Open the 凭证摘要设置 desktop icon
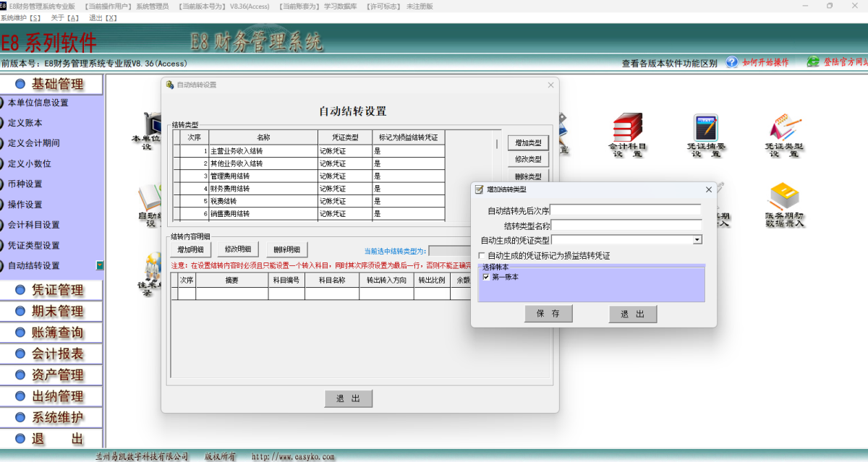Image resolution: width=868 pixels, height=462 pixels. point(706,128)
